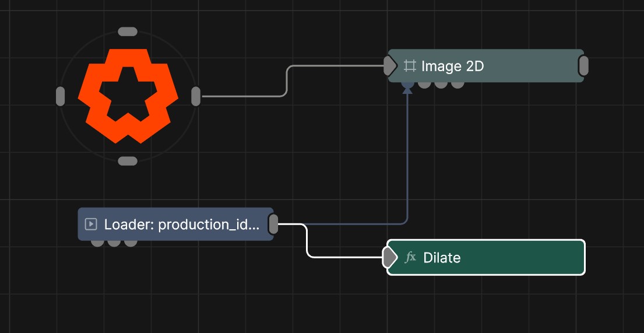Select the Loader: production_id node label
The width and height of the screenshot is (644, 333).
point(181,224)
